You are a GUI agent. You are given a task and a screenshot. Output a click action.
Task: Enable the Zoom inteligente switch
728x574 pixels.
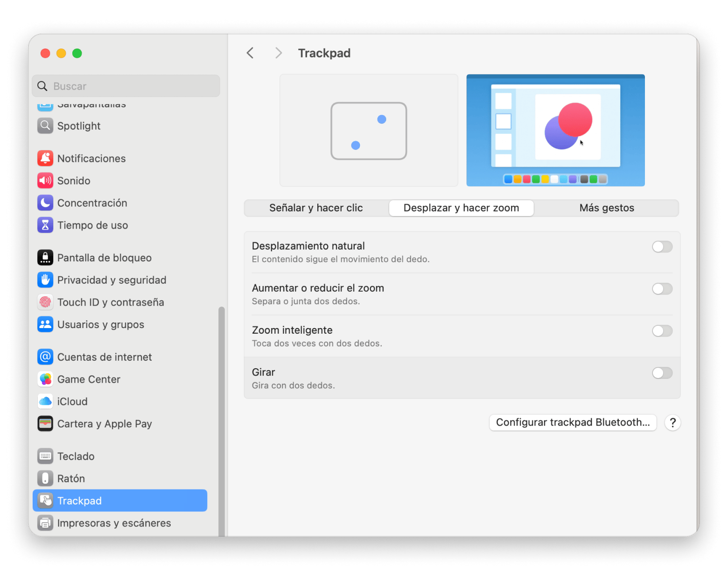coord(662,331)
